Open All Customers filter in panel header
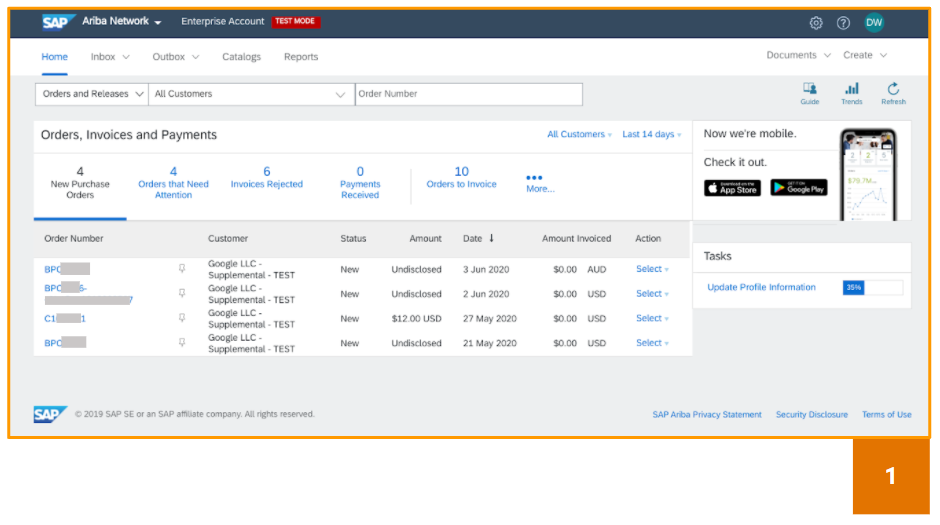Screen dimensions: 940x525 pos(579,134)
